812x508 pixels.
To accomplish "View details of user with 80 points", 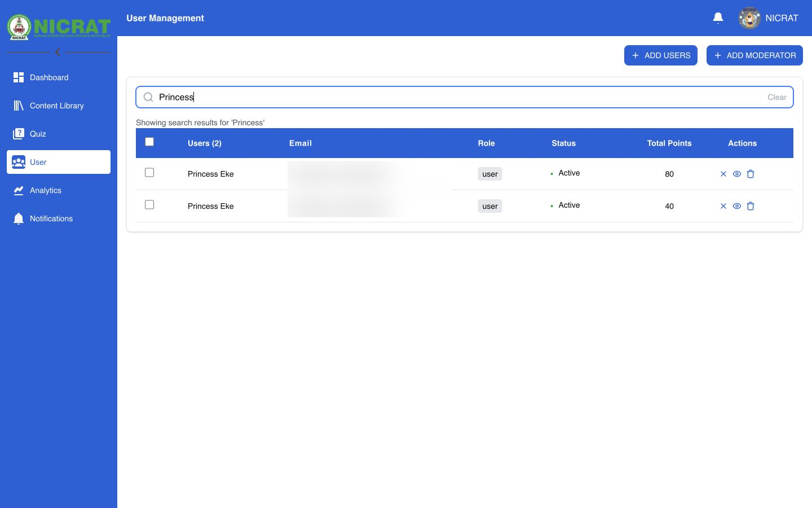I will click(x=737, y=174).
